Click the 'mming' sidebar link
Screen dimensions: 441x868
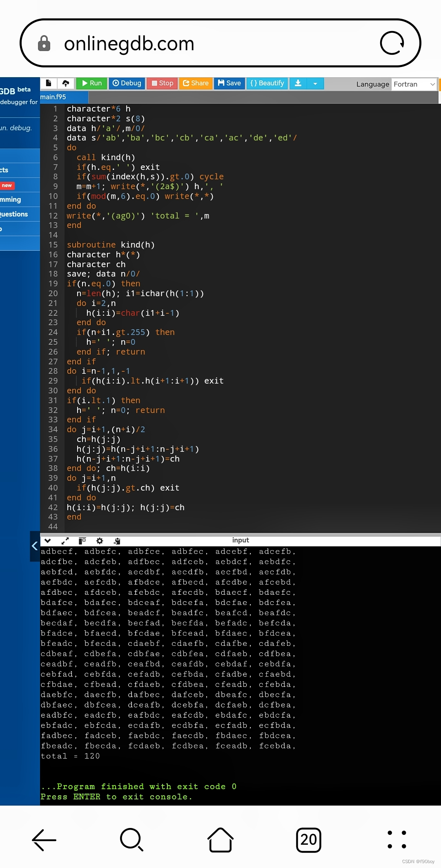11,199
